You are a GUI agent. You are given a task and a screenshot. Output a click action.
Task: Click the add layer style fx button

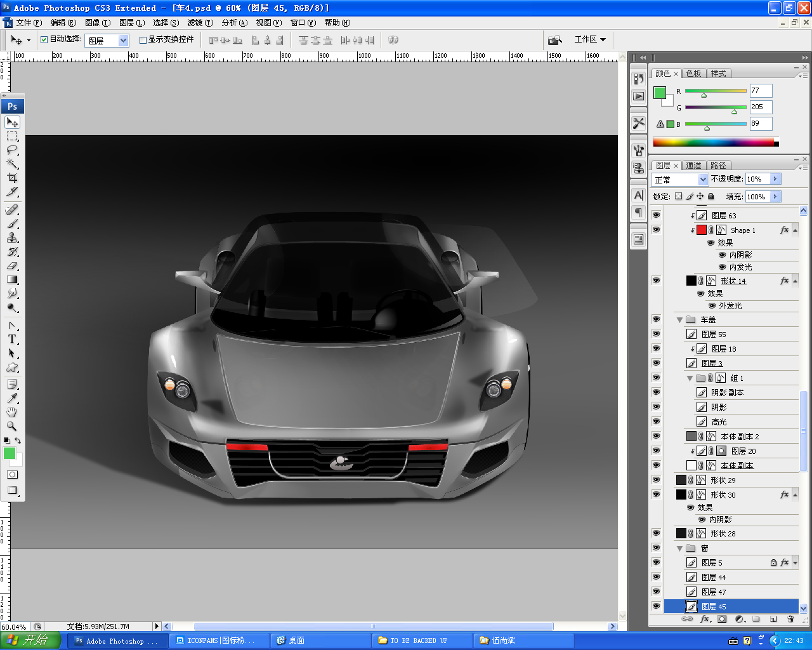(x=705, y=619)
